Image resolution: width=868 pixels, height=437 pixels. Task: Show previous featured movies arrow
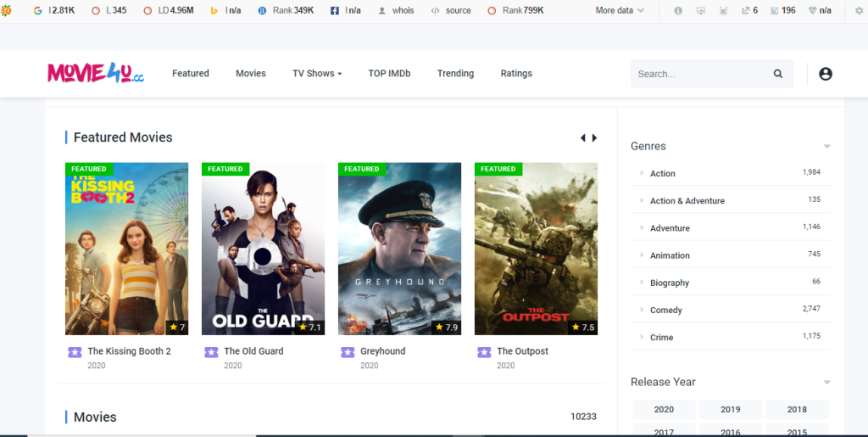[x=582, y=138]
